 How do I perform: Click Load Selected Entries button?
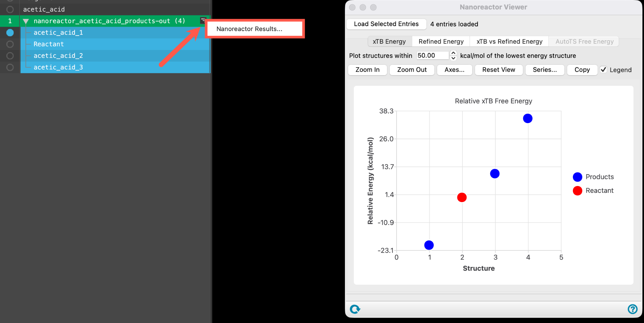point(386,24)
